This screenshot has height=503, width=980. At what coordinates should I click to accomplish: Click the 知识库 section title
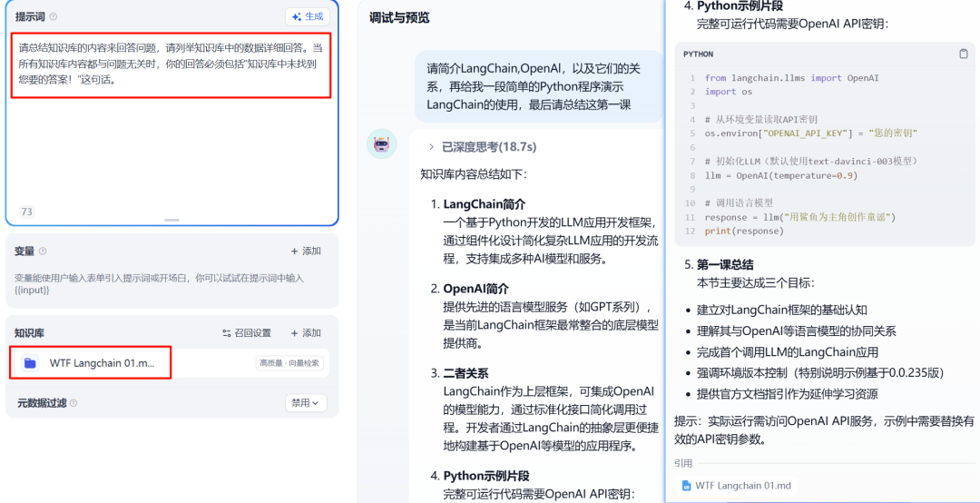(29, 333)
